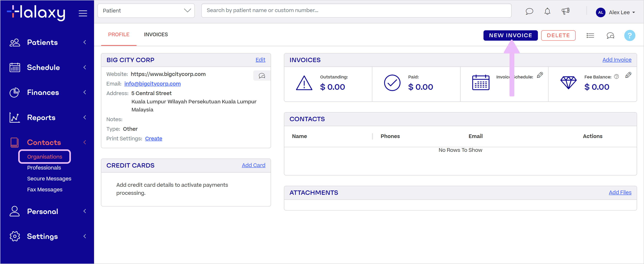The image size is (644, 264).
Task: Switch to the Profile tab
Action: [119, 35]
